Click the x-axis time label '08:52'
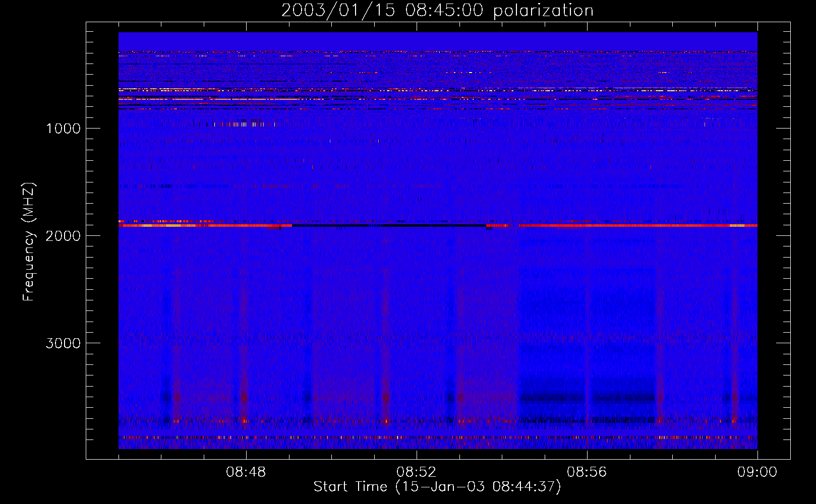 click(417, 472)
